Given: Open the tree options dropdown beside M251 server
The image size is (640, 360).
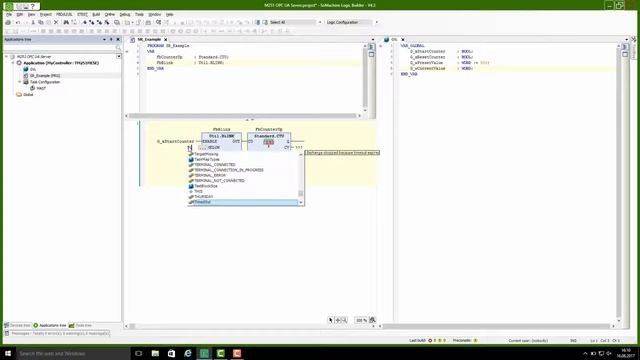Looking at the screenshot, I should 118,56.
